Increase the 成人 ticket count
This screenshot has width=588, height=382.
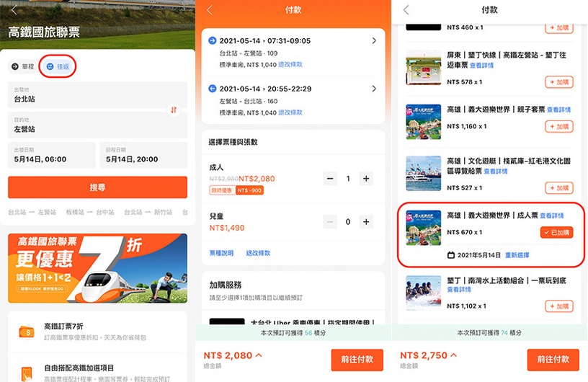(366, 179)
